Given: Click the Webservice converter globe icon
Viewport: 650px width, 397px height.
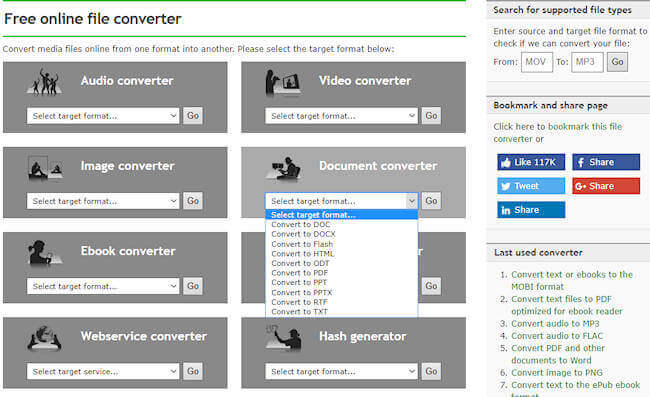Looking at the screenshot, I should click(45, 338).
